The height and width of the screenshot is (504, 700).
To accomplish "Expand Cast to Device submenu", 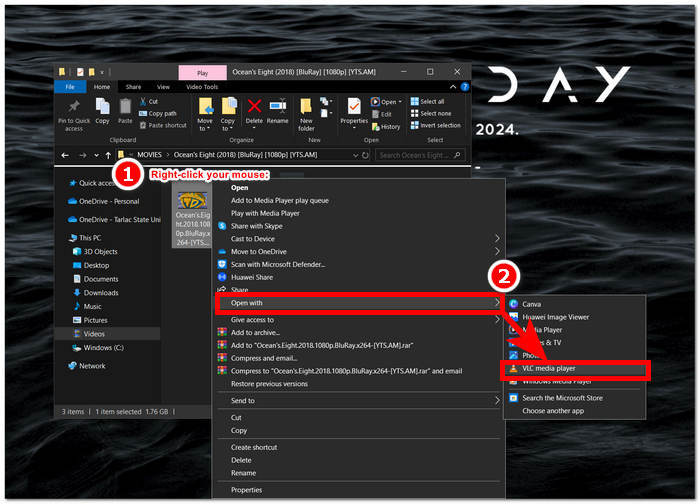I will pyautogui.click(x=358, y=239).
